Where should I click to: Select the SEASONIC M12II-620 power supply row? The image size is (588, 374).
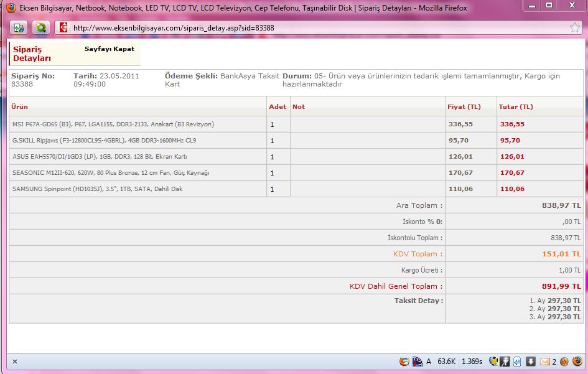(x=296, y=172)
